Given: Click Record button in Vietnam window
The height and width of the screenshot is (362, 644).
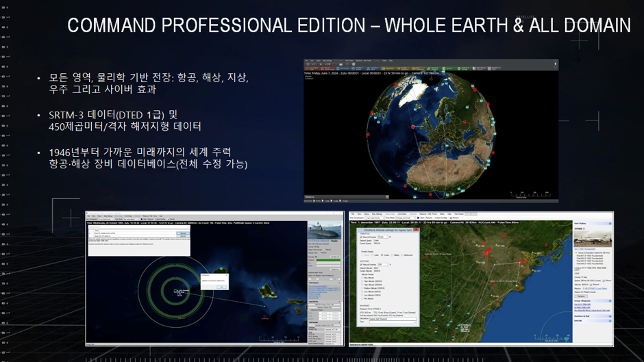Looking at the screenshot, I should 454,218.
